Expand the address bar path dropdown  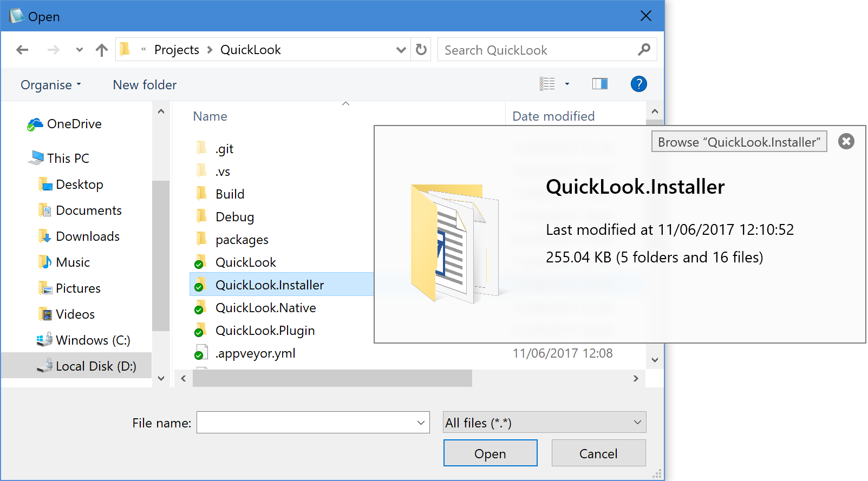point(401,50)
